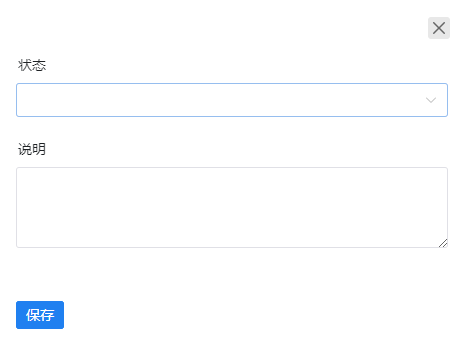Click the cross icon to exit the dialog
Viewport: 468px width, 361px height.
point(439,28)
